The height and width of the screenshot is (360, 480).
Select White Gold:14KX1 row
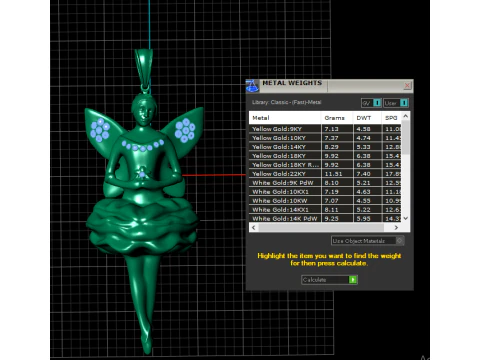coord(325,210)
